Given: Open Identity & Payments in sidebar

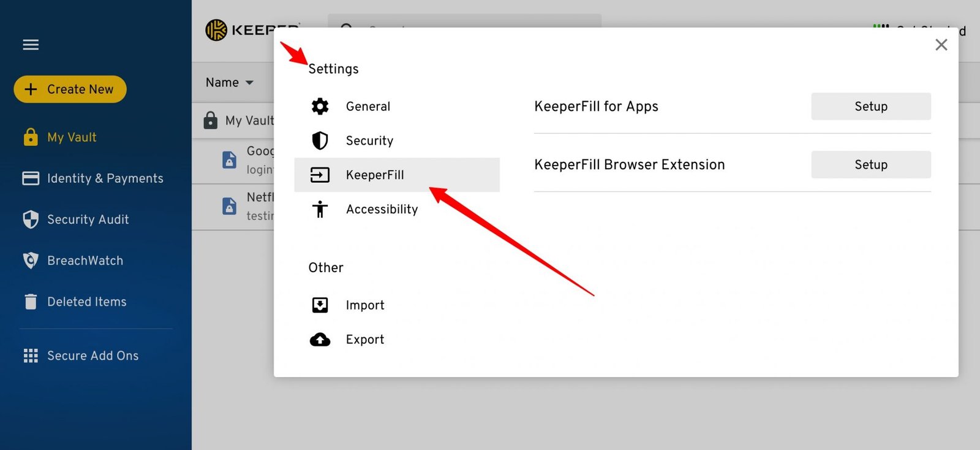Looking at the screenshot, I should point(105,178).
